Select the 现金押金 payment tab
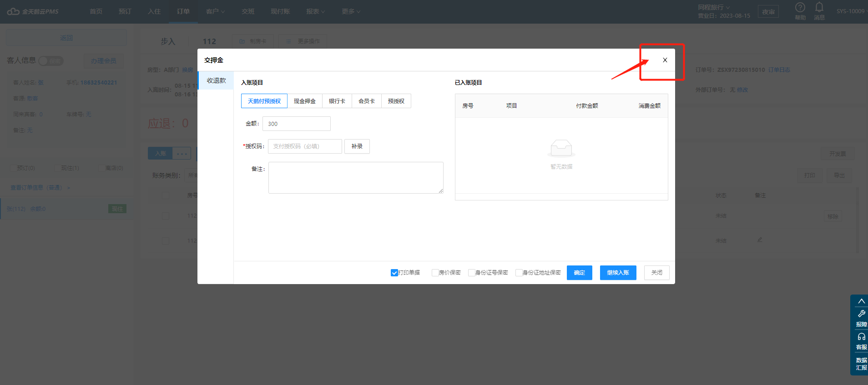This screenshot has width=868, height=385. [305, 101]
